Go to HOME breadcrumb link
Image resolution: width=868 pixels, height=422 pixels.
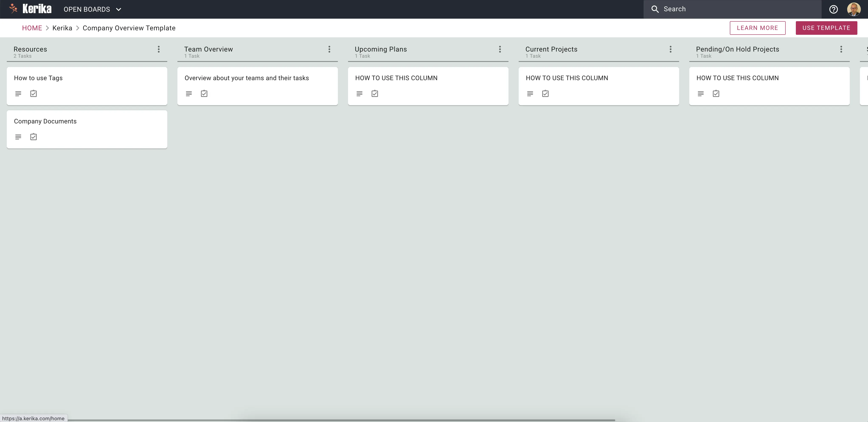coord(32,28)
